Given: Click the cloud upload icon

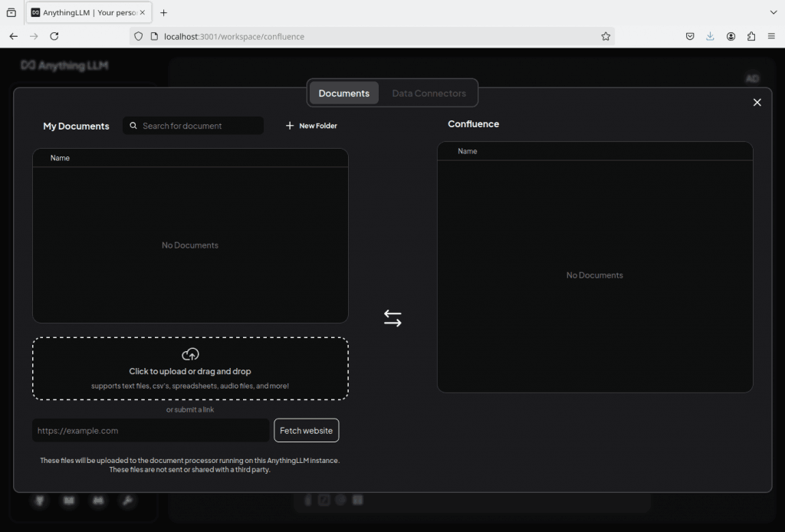Looking at the screenshot, I should (x=190, y=354).
